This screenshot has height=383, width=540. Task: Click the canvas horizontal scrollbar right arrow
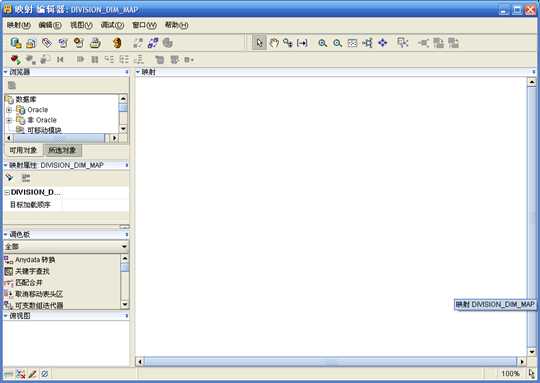[x=522, y=362]
